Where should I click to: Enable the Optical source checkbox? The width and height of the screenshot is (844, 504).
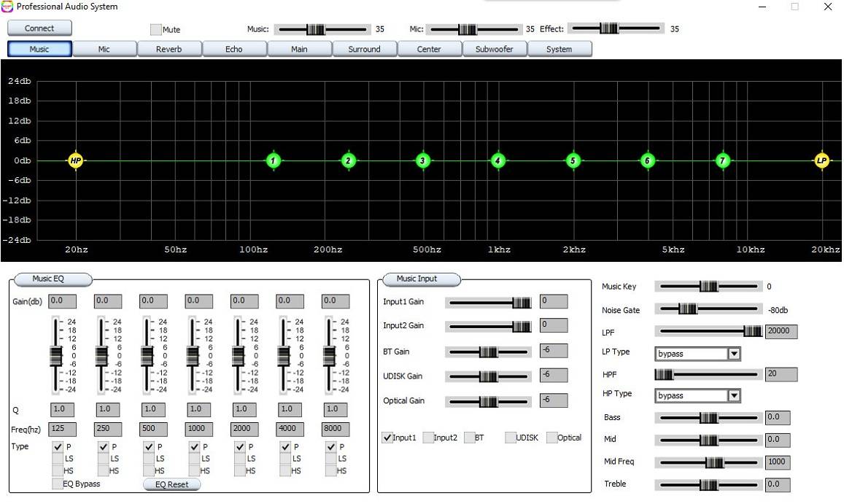pos(551,438)
